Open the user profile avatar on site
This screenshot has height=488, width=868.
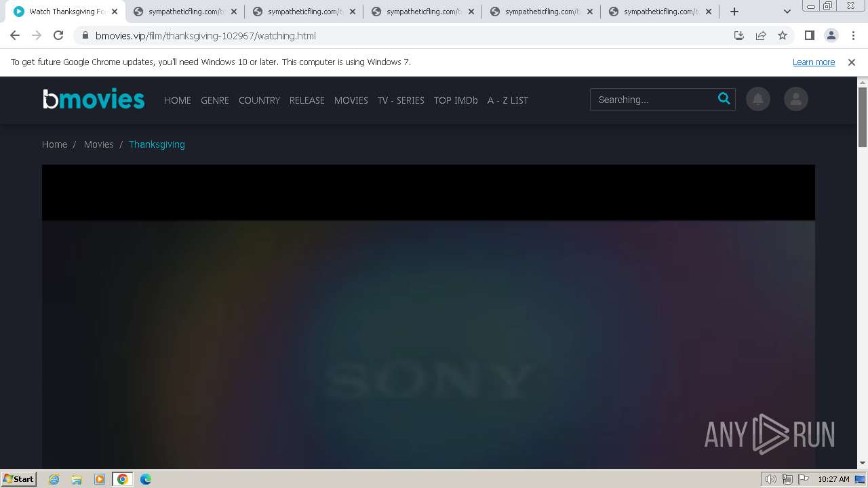pyautogui.click(x=795, y=100)
